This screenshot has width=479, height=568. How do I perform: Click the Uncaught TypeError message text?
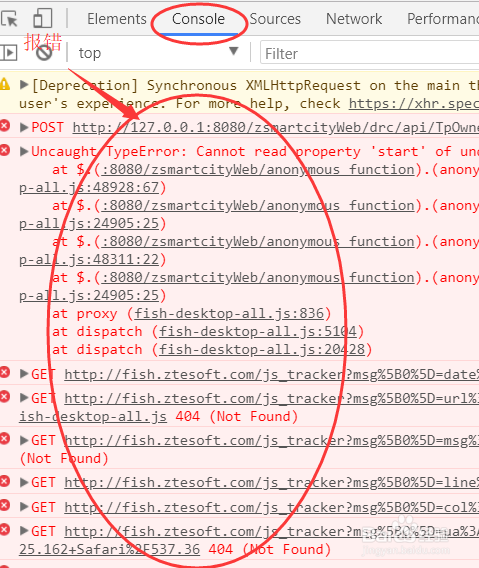[255, 152]
